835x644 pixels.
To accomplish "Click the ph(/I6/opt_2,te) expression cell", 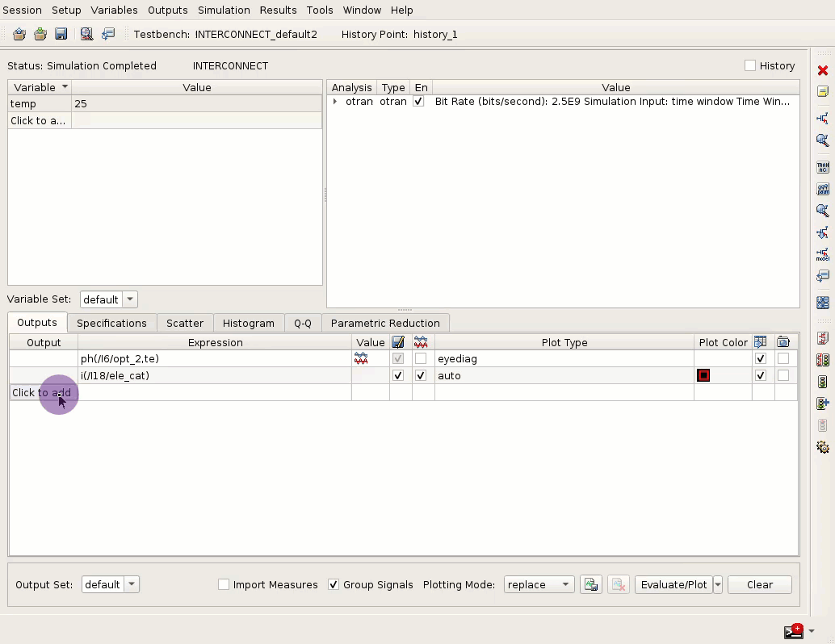I will pos(215,359).
